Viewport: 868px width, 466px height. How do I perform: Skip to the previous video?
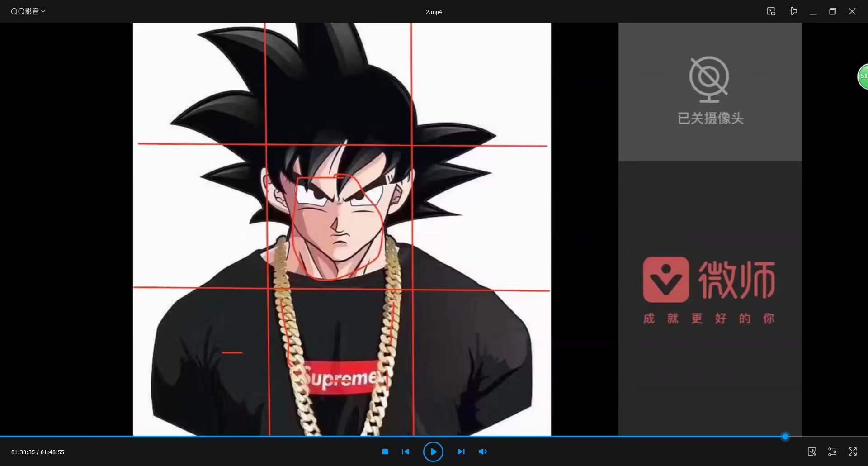[x=406, y=452]
